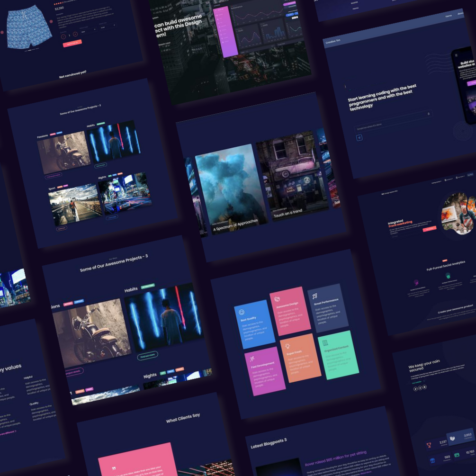Click the "Touch on a trend" carousel card
476x476 pixels.
[x=292, y=175]
